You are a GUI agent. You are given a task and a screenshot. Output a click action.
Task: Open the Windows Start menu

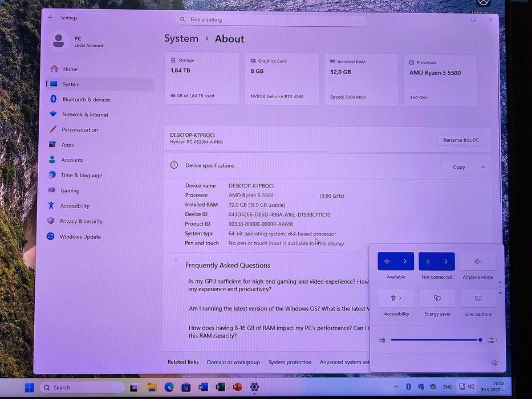(30, 388)
